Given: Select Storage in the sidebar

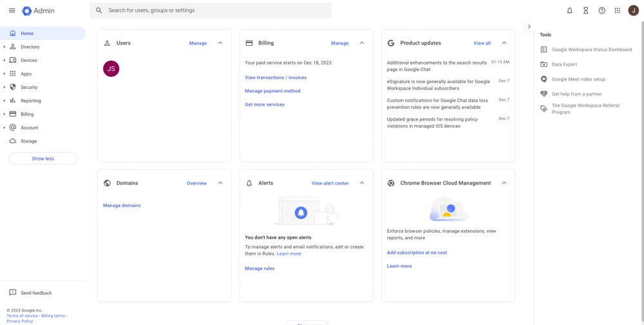Looking at the screenshot, I should 43,141.
